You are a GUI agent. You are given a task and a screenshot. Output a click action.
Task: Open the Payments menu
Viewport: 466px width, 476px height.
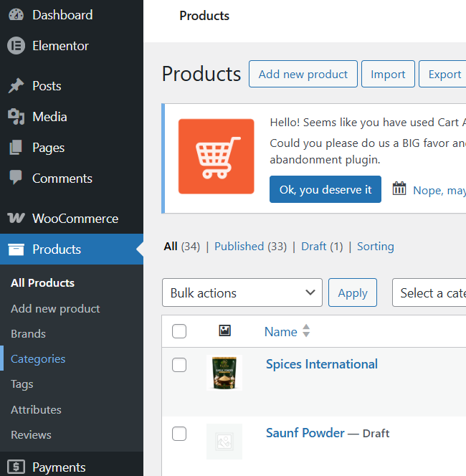click(x=72, y=467)
